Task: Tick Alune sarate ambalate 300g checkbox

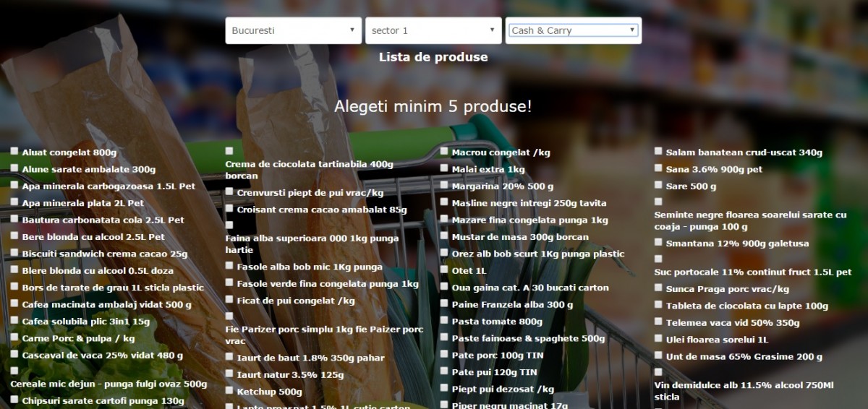Action: click(x=14, y=168)
